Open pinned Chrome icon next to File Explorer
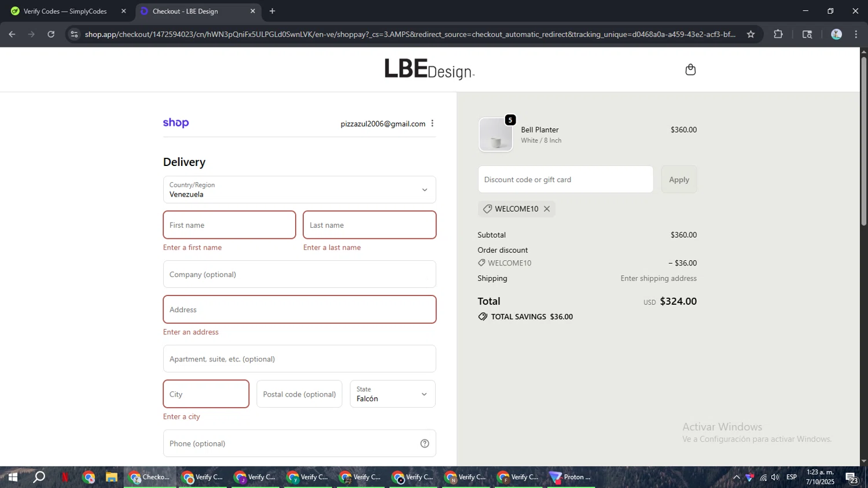868x488 pixels. (x=89, y=477)
